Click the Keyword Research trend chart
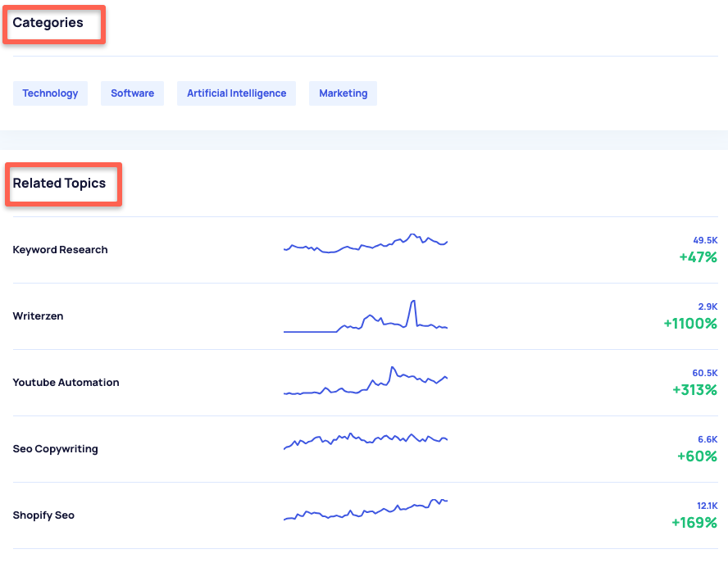 point(365,244)
